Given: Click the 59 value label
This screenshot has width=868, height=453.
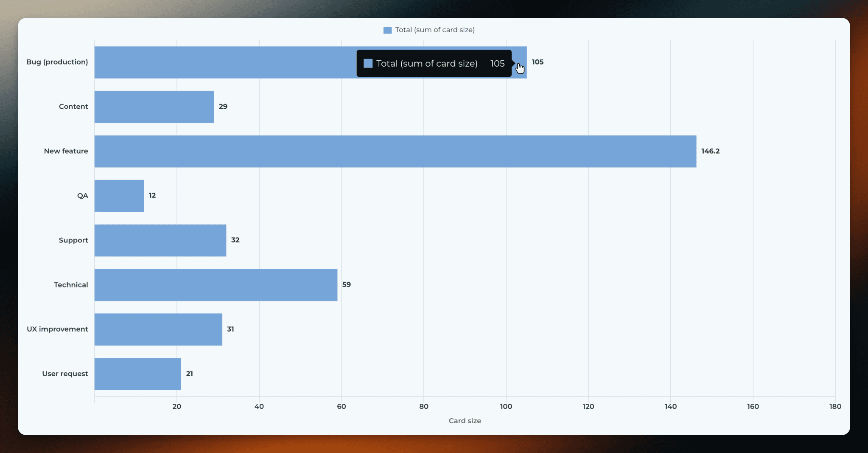Looking at the screenshot, I should point(347,284).
